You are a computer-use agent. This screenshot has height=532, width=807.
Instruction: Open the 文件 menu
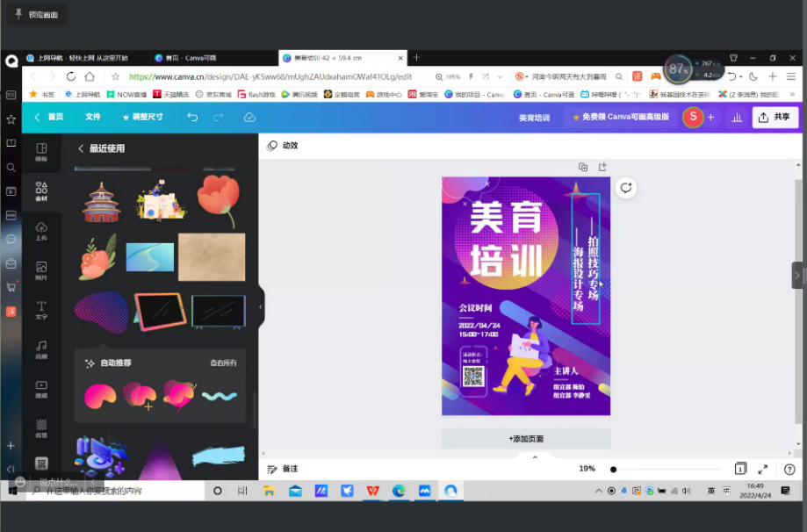[x=93, y=117]
